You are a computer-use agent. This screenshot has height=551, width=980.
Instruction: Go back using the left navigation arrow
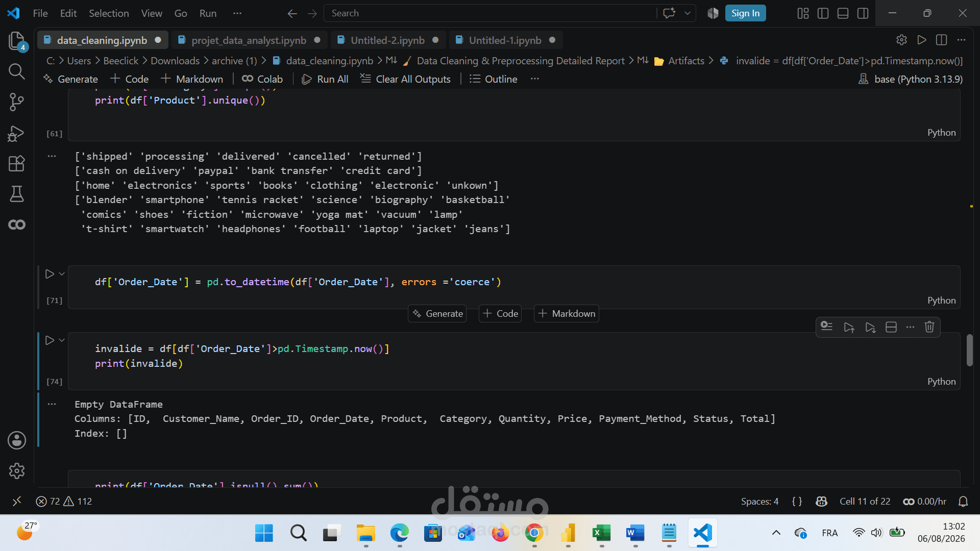(292, 13)
